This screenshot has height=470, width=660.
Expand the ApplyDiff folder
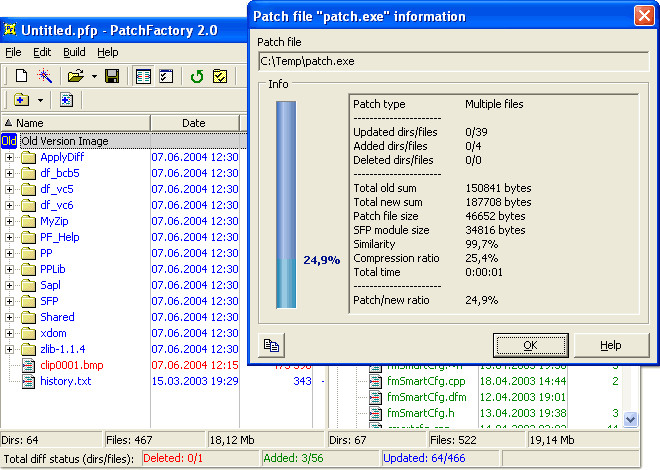pos(9,157)
